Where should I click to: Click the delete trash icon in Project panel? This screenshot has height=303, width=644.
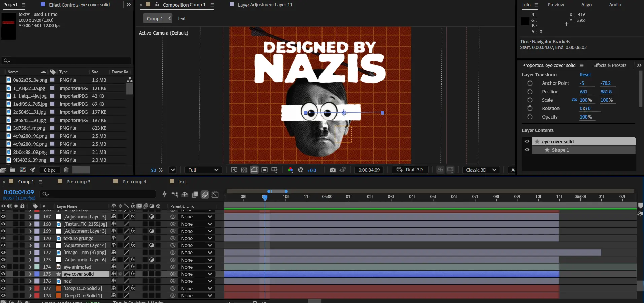tap(66, 170)
